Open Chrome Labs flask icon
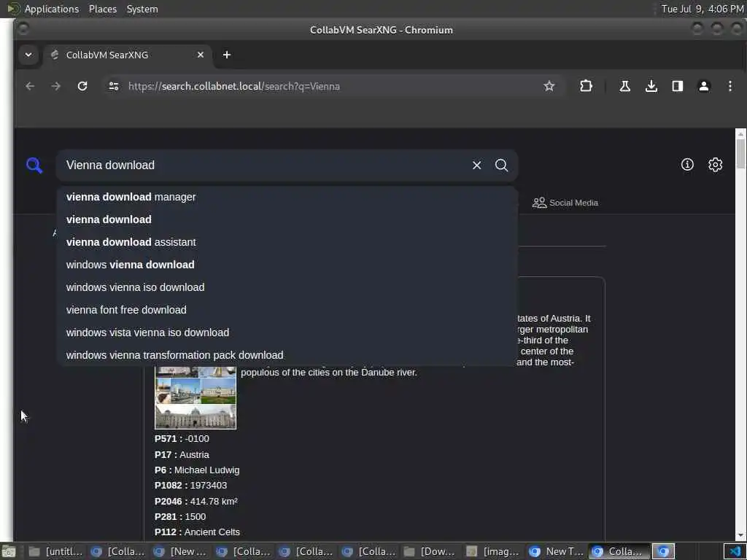Screen dimensions: 747x560 (x=624, y=86)
